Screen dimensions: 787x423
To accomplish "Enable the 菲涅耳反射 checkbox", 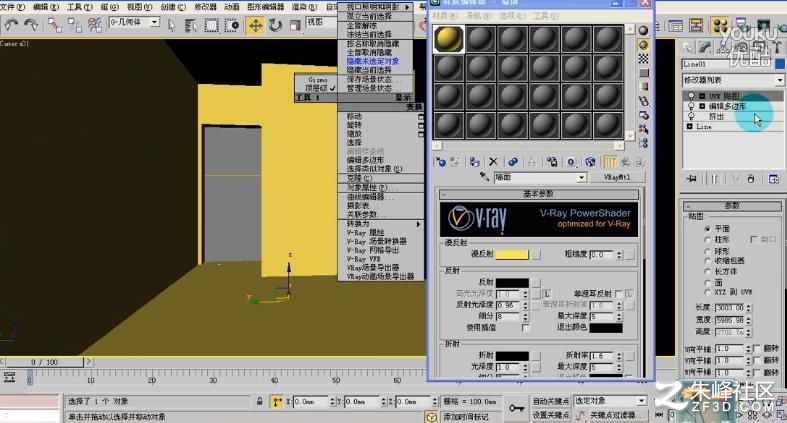I will (619, 293).
